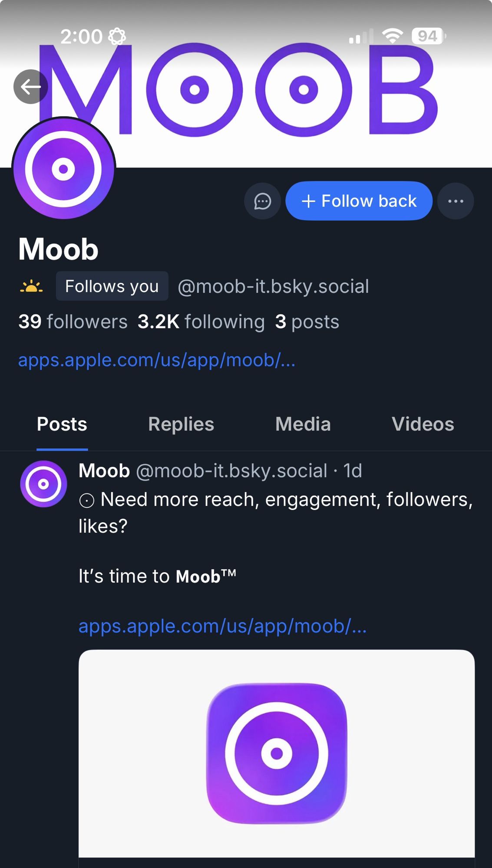This screenshot has width=492, height=868.
Task: Tap the small Moob avatar on post
Action: [x=43, y=484]
